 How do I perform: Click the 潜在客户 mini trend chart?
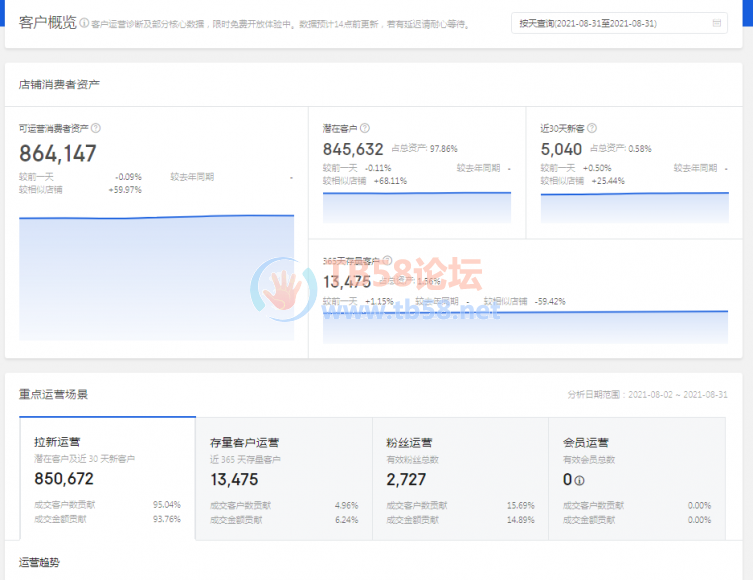tap(416, 207)
